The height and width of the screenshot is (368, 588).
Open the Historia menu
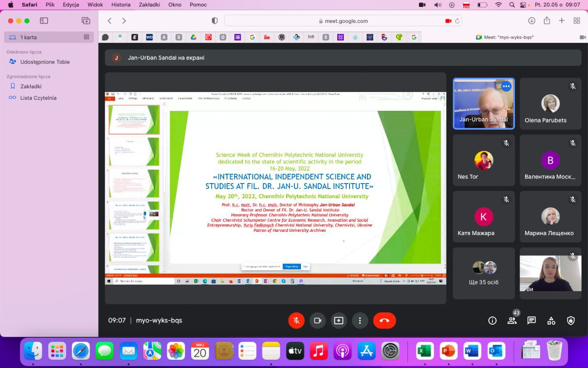point(121,5)
